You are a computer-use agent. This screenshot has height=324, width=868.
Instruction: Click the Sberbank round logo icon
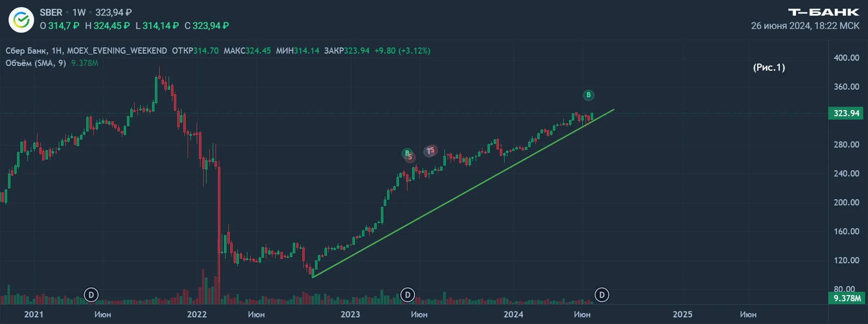point(21,20)
